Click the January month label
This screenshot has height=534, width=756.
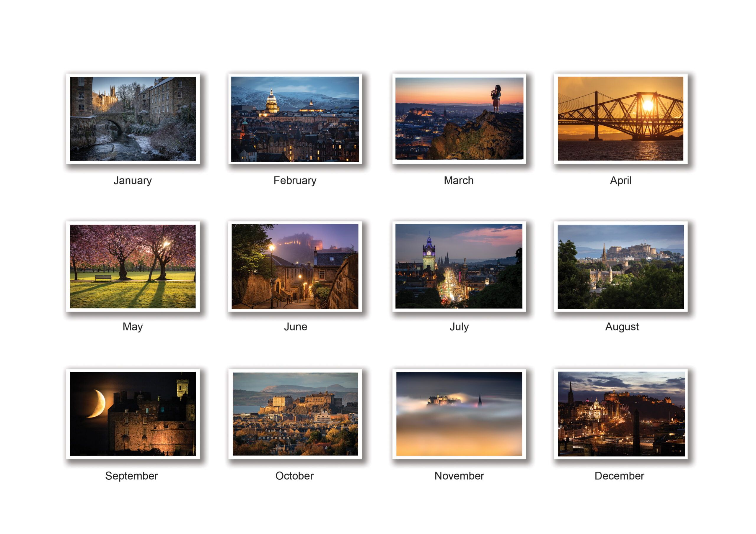(x=133, y=181)
